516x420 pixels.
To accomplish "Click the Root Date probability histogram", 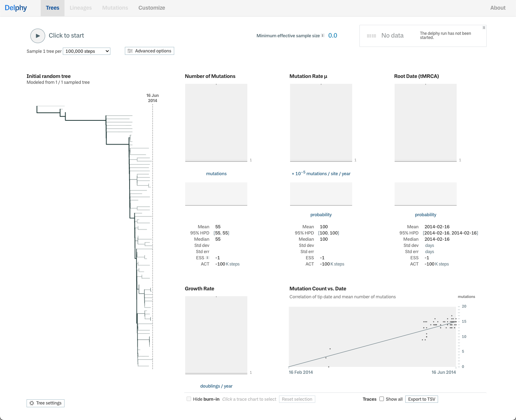I will click(x=426, y=194).
